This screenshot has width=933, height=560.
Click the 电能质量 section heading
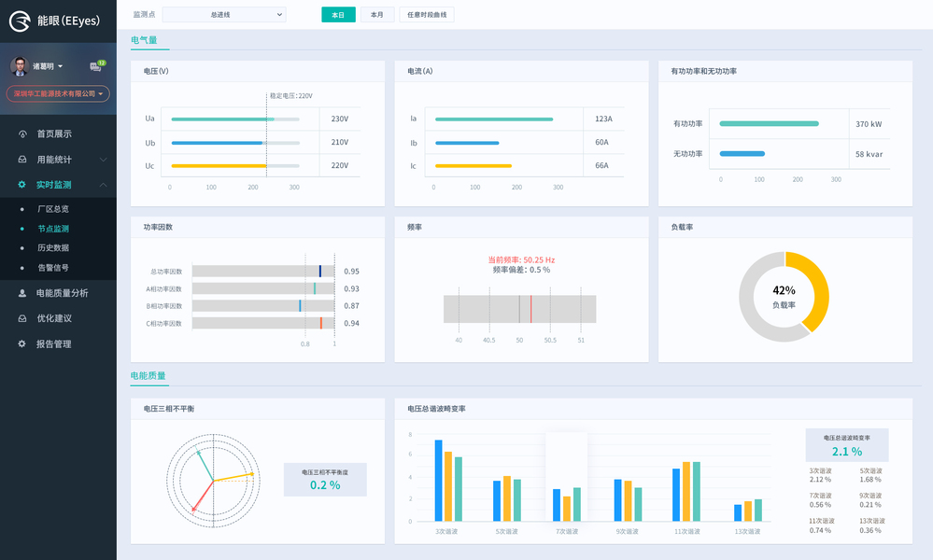(x=148, y=376)
